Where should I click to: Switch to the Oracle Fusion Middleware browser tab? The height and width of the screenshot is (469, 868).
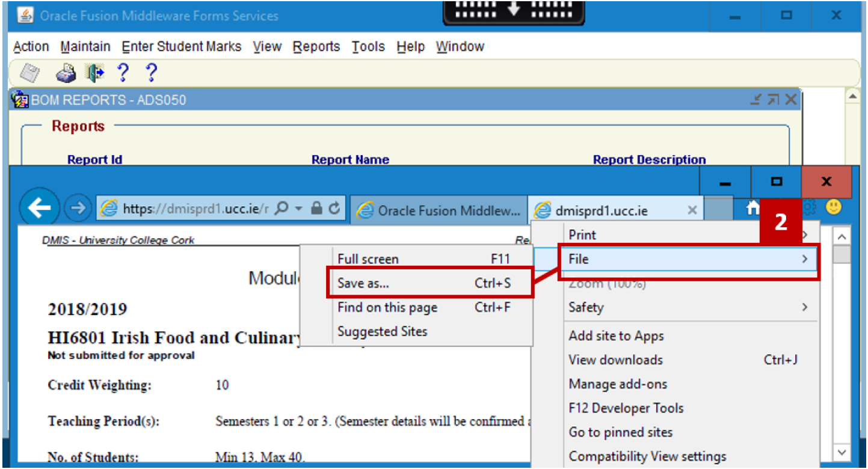pyautogui.click(x=439, y=210)
